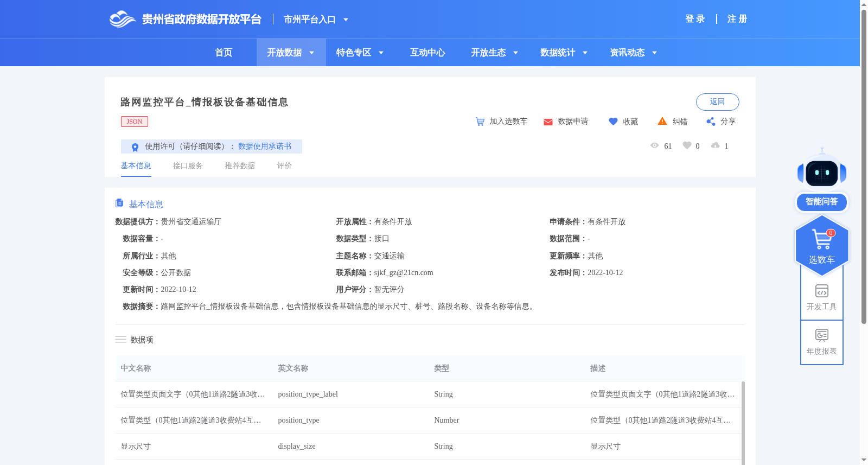Viewport: 868px width, 465px height.
Task: Click the blue heart 收藏 icon
Action: (x=613, y=122)
